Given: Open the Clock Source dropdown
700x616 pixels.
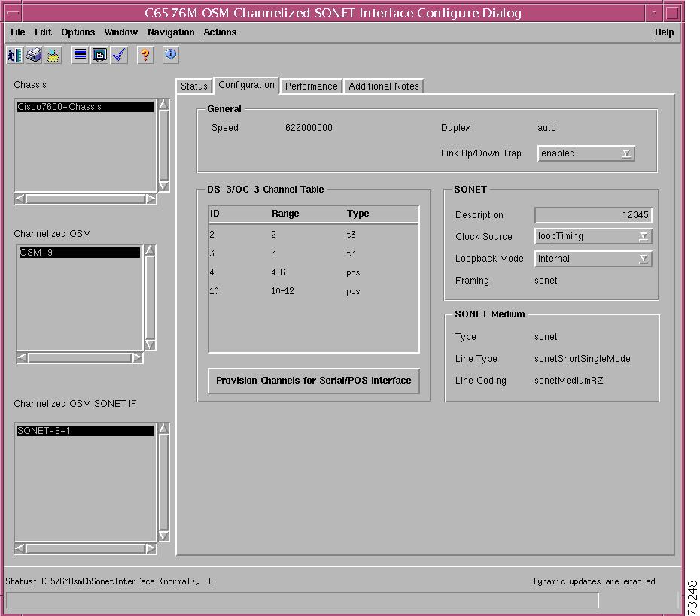Looking at the screenshot, I should [593, 236].
